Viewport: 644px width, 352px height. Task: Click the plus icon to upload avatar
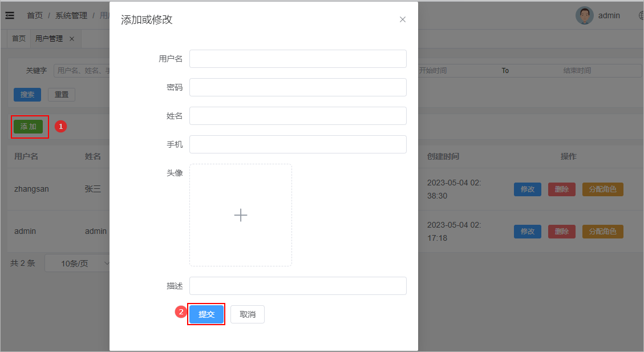point(241,215)
